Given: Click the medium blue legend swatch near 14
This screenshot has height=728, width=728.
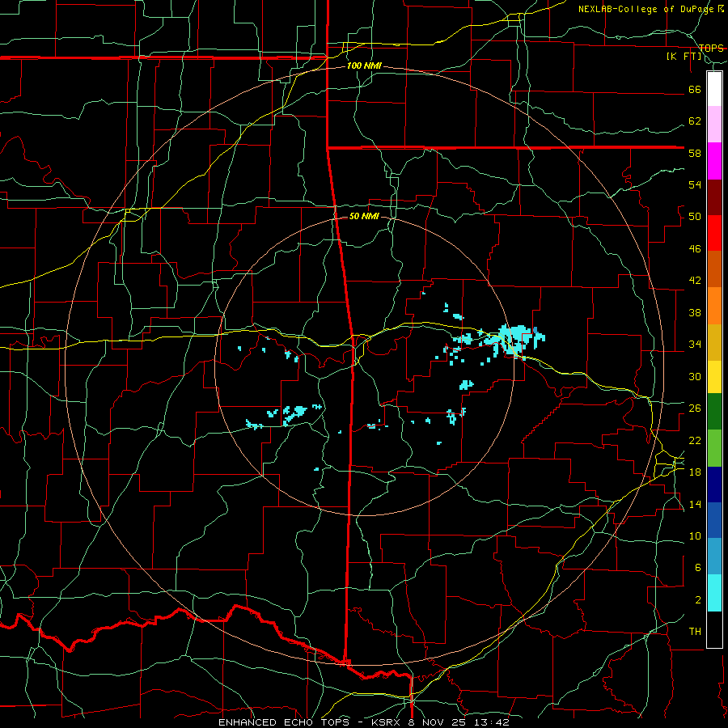Looking at the screenshot, I should tap(714, 520).
